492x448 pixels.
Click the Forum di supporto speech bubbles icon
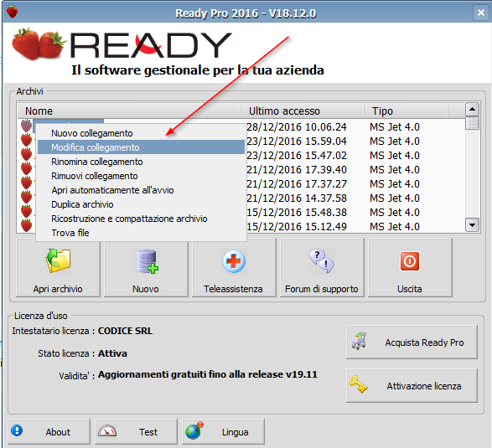322,260
